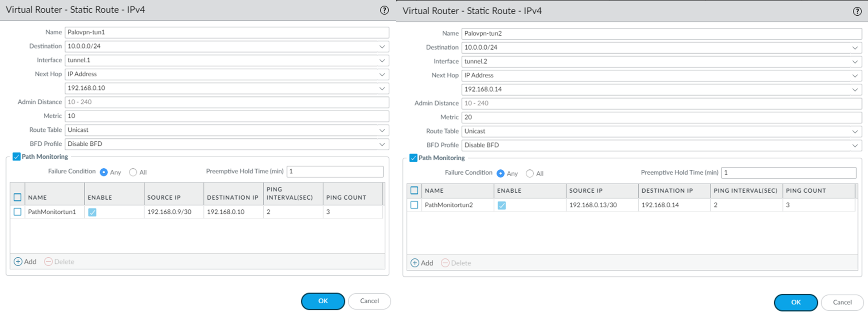Toggle Path Monitoring checkbox in Palovpn-tun2 dialog
This screenshot has width=868, height=319.
413,158
